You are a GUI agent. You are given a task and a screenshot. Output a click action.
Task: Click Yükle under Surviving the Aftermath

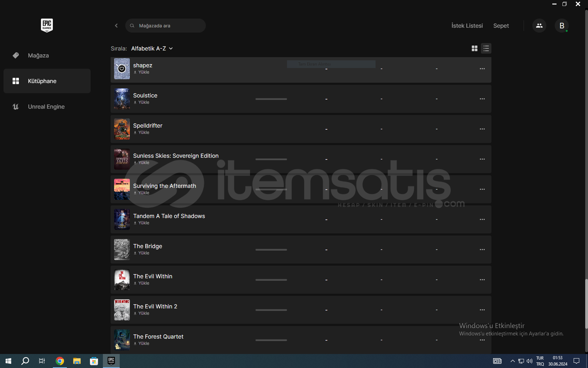click(141, 193)
